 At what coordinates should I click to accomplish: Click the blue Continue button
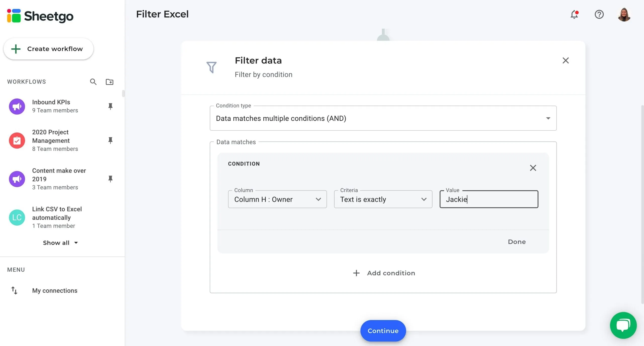(383, 331)
